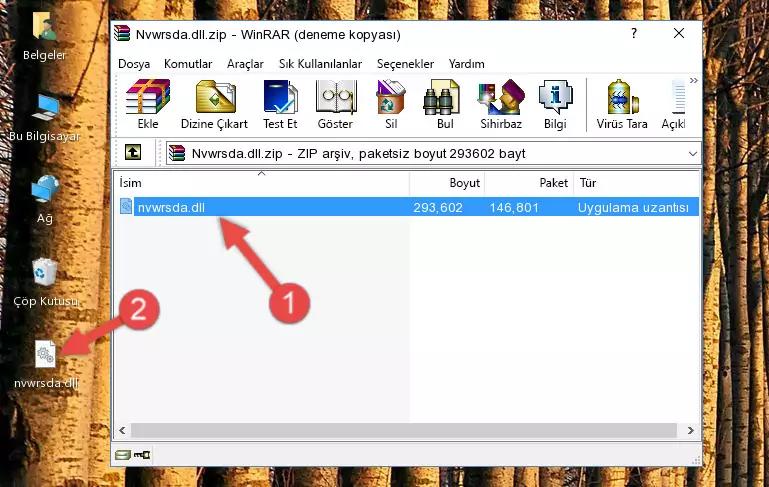This screenshot has width=769, height=487.
Task: Show more toolbar buttons via chevron
Action: coord(693,80)
